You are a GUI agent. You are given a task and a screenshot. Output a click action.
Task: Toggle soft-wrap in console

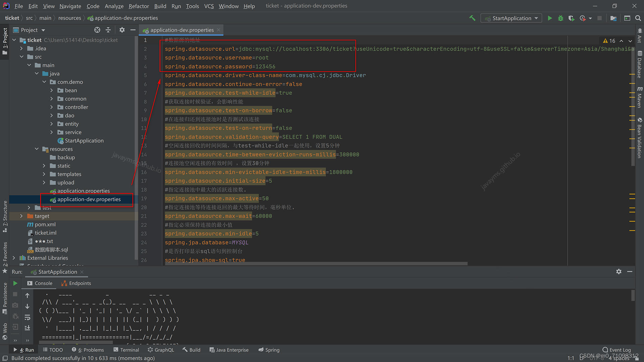[x=28, y=317]
